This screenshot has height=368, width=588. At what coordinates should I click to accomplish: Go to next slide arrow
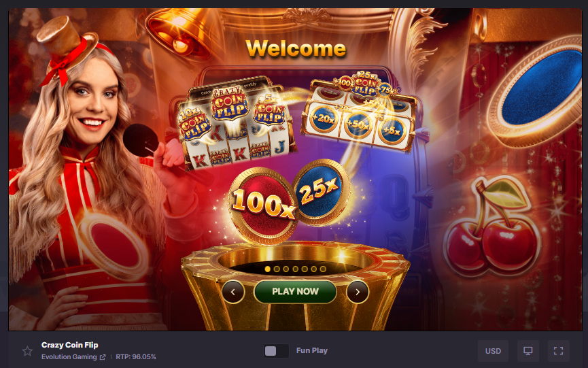coord(358,292)
